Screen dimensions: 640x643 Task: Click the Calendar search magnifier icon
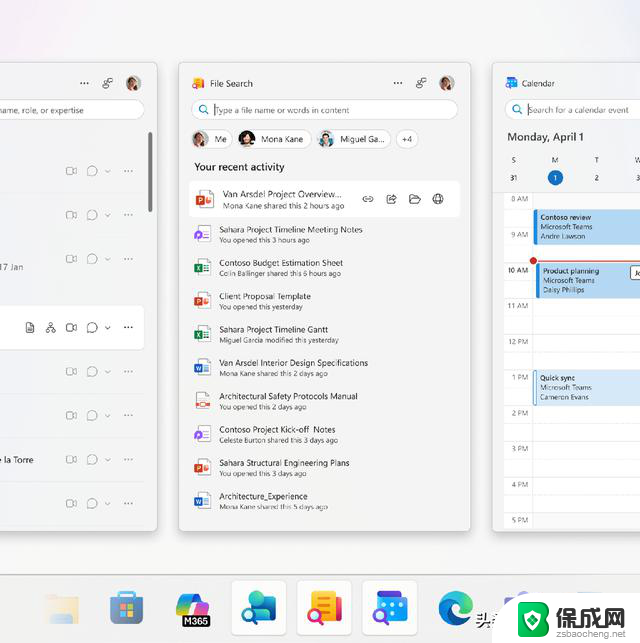point(517,109)
